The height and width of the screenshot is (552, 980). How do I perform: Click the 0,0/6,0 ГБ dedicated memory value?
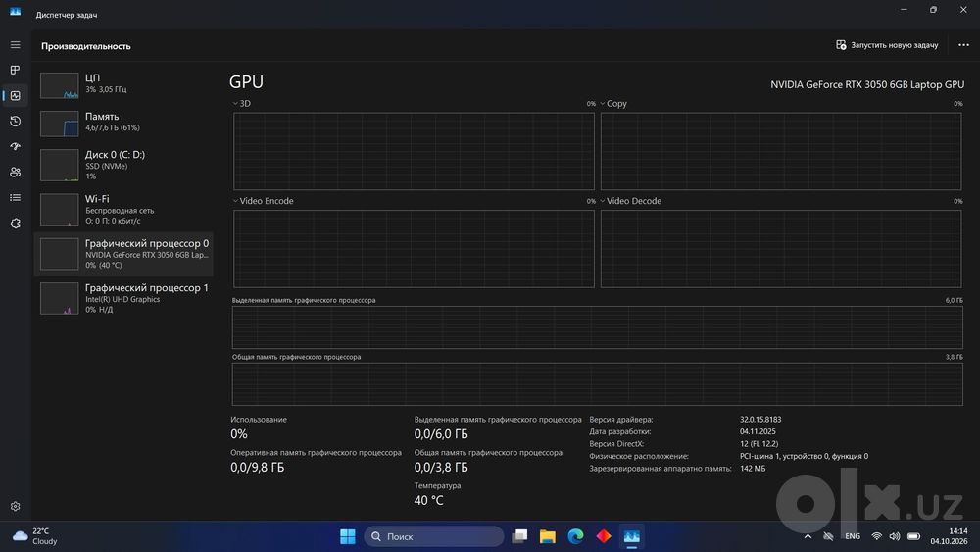(441, 433)
